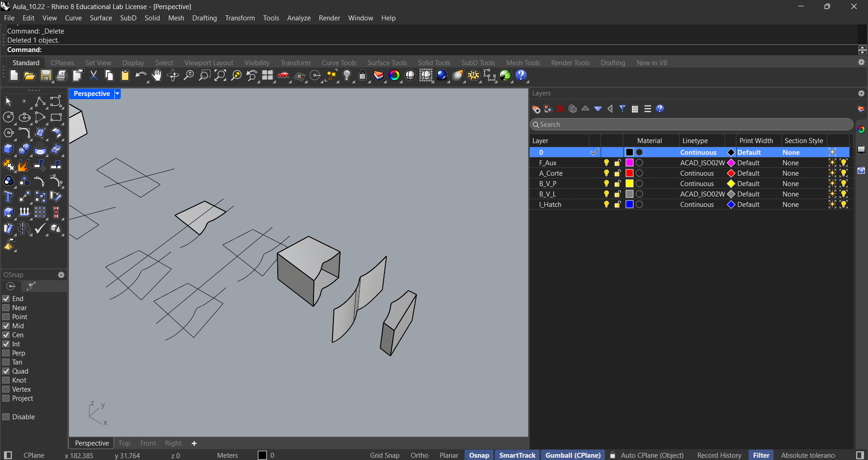Enable the Near osnap checkbox
The width and height of the screenshot is (868, 460).
[6, 308]
